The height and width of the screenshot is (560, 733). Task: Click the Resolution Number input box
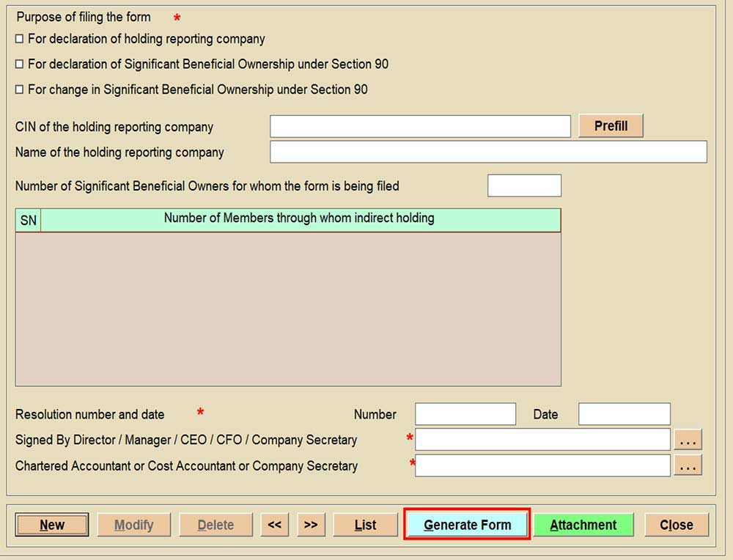pos(465,414)
